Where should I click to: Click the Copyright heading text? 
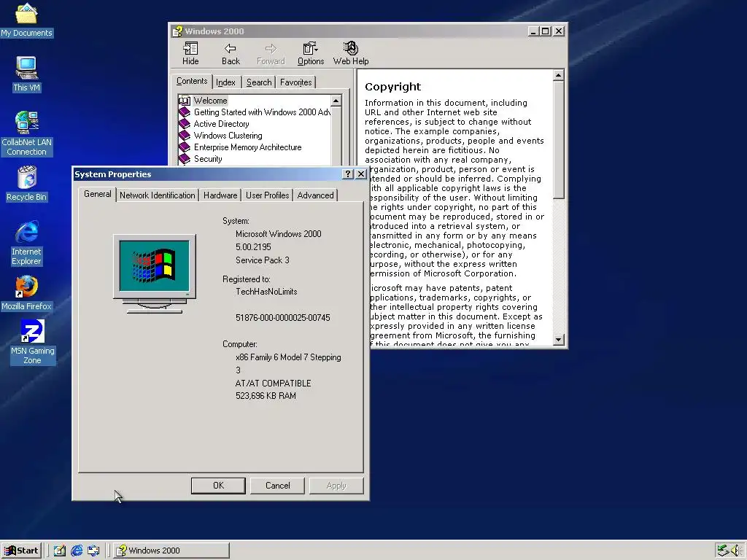(x=392, y=87)
